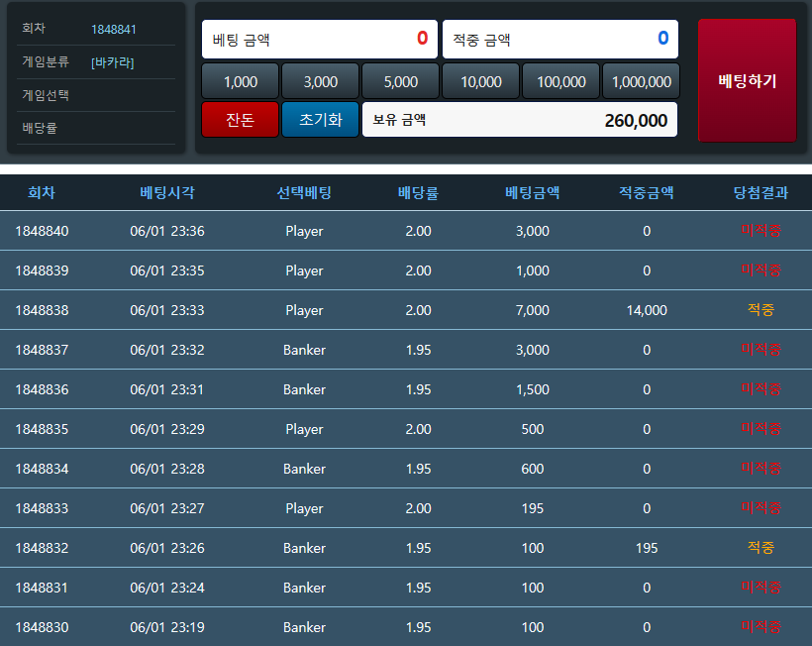Select round 1848837 in the history table
This screenshot has width=812, height=646.
coord(42,350)
